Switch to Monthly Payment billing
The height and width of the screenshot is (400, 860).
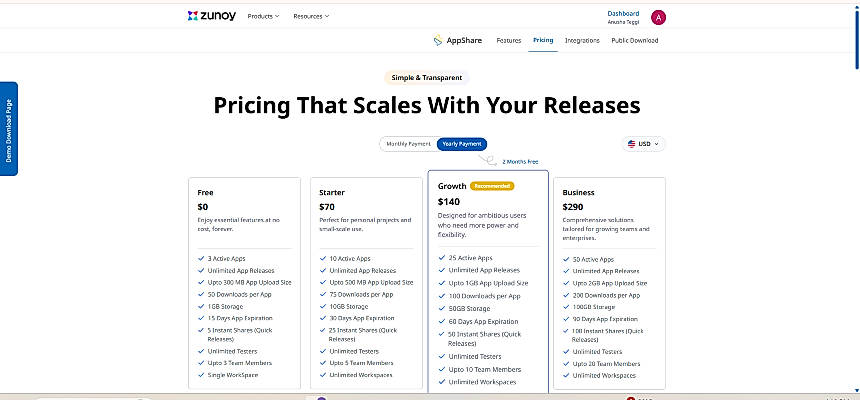[409, 144]
